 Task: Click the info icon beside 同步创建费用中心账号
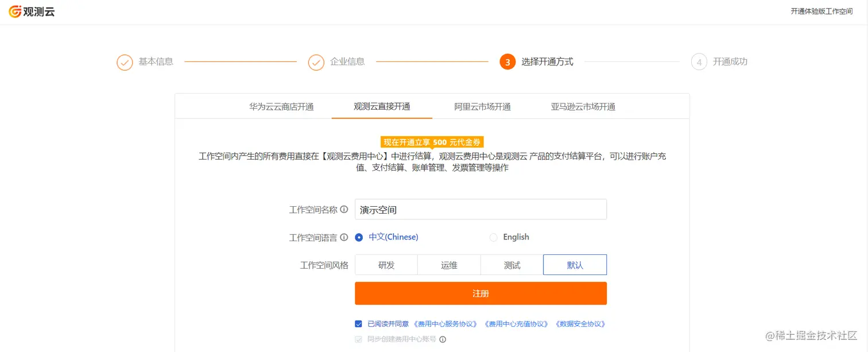[x=443, y=339]
